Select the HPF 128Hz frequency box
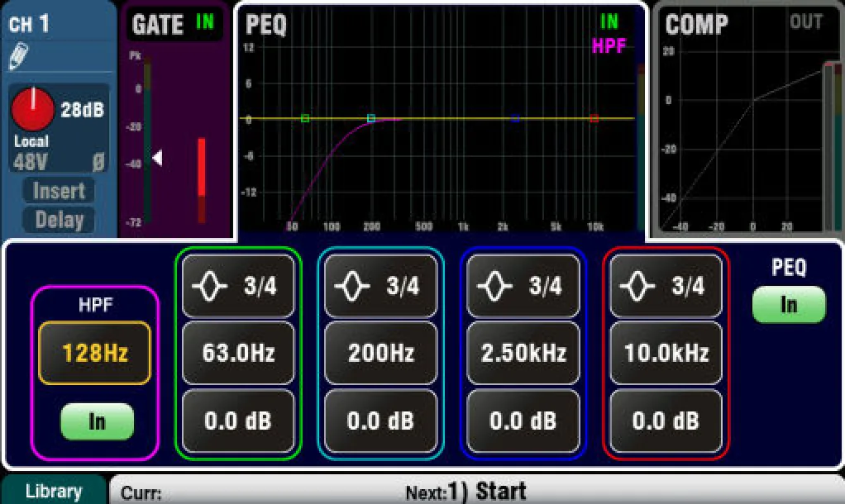Image resolution: width=845 pixels, height=504 pixels. [95, 354]
